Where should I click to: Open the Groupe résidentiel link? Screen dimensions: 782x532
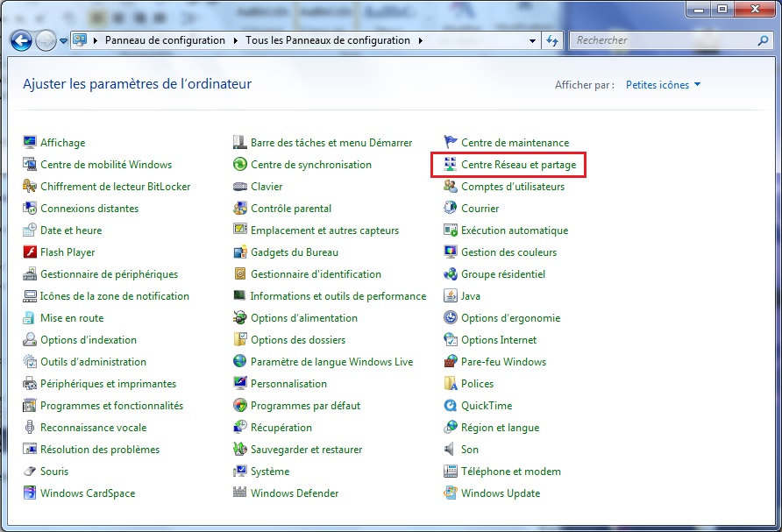click(x=503, y=274)
